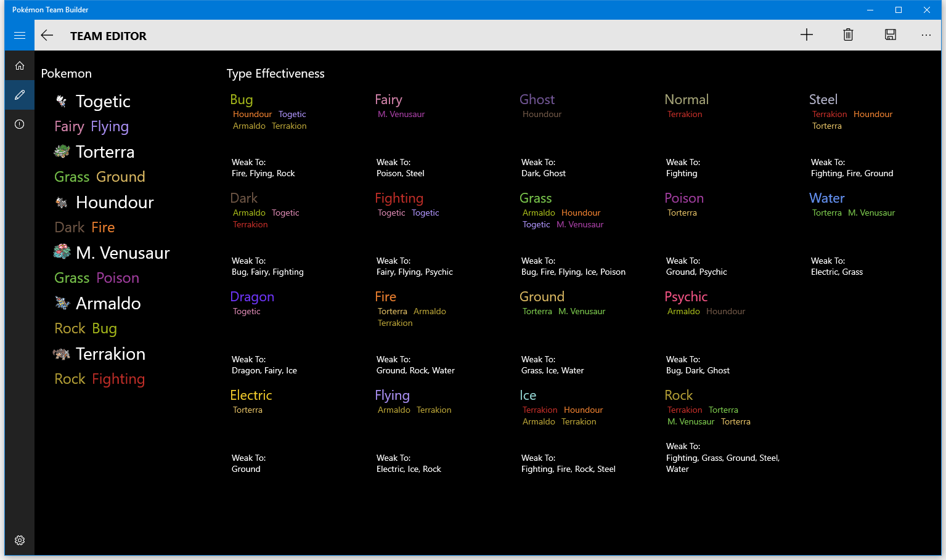Click the Togetic sprite thumbnail
This screenshot has width=946, height=560.
[61, 100]
